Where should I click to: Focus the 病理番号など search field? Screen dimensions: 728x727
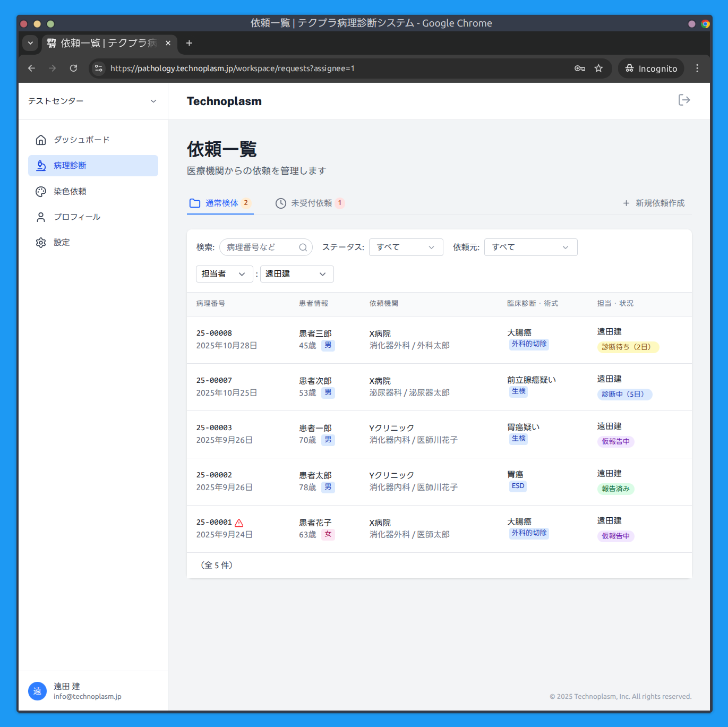coord(259,247)
